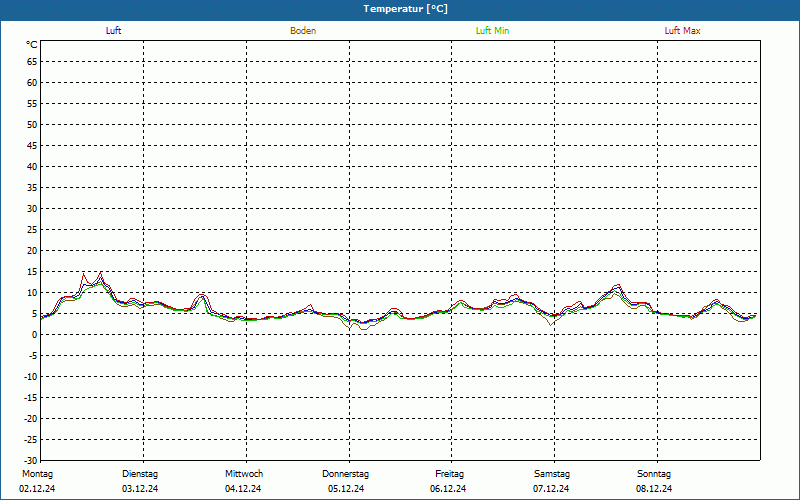Click the blue "Luft" legend label
This screenshot has height=500, width=800.
(113, 31)
